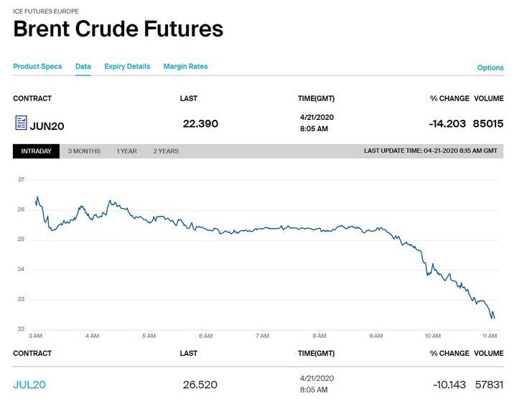532x411 pixels.
Task: Show the 1 YEAR chart view
Action: [x=126, y=151]
